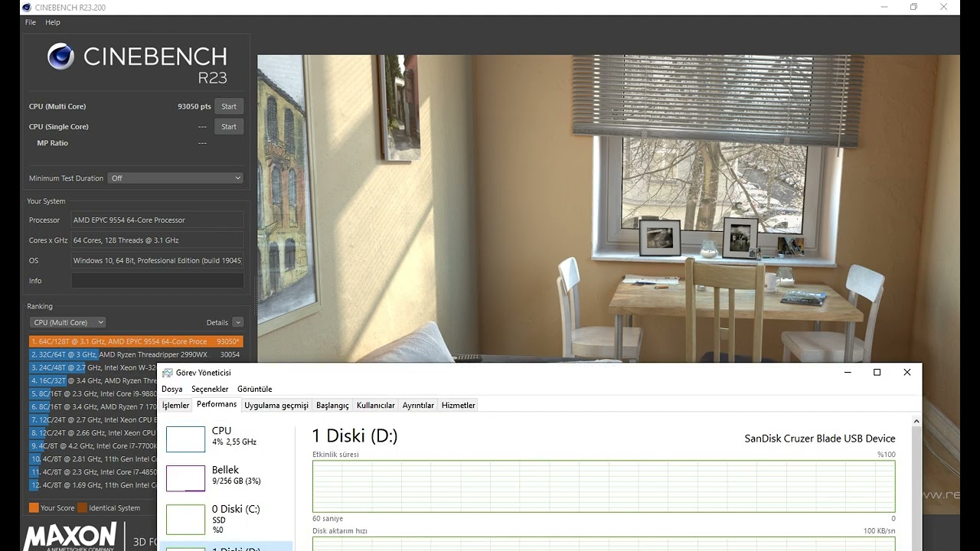This screenshot has height=551, width=980.
Task: Select ranking row 7, 12C/24T at 2.7 GHz
Action: (x=93, y=419)
